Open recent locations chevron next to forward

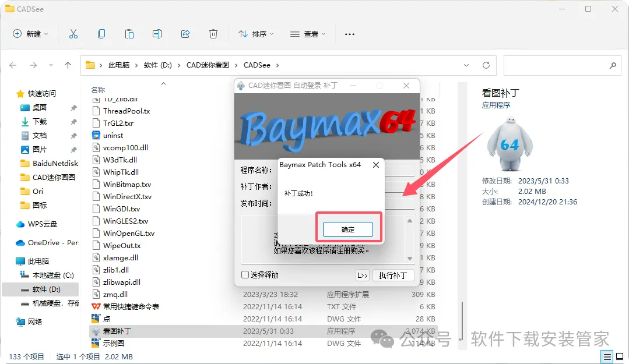tap(51, 65)
